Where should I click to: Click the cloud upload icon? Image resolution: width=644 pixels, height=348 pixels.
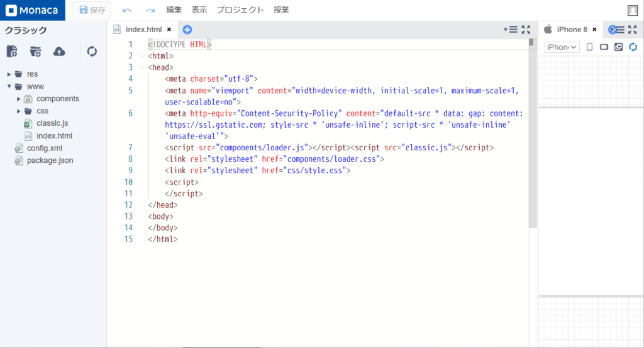pyautogui.click(x=59, y=52)
